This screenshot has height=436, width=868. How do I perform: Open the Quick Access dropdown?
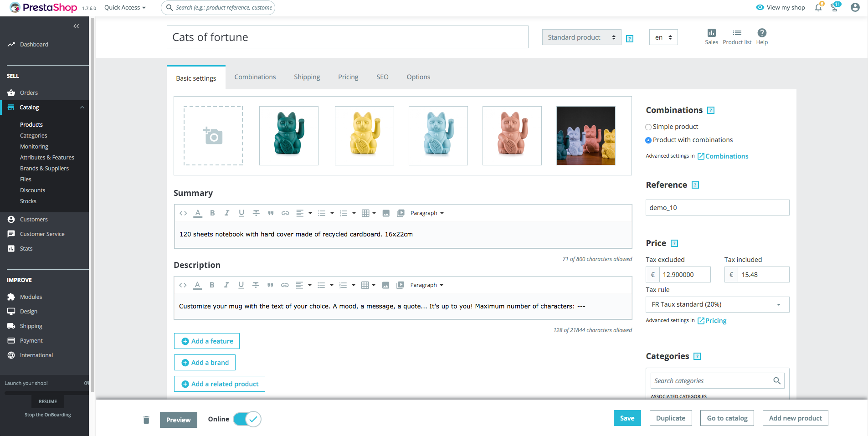[125, 7]
